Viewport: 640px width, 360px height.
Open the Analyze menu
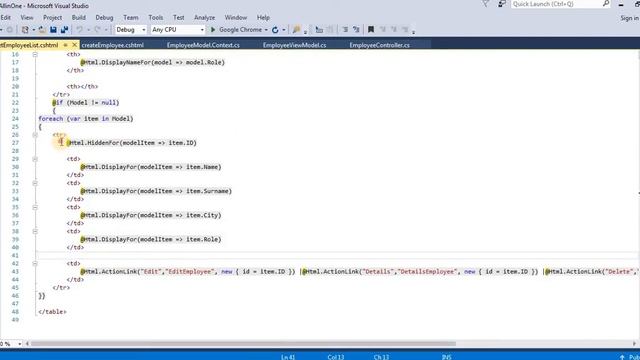(204, 18)
